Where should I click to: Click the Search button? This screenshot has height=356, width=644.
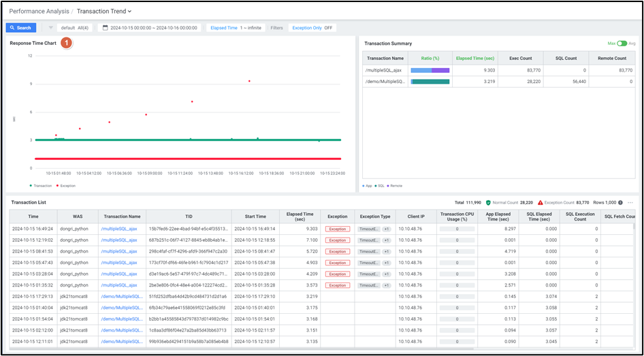click(20, 28)
